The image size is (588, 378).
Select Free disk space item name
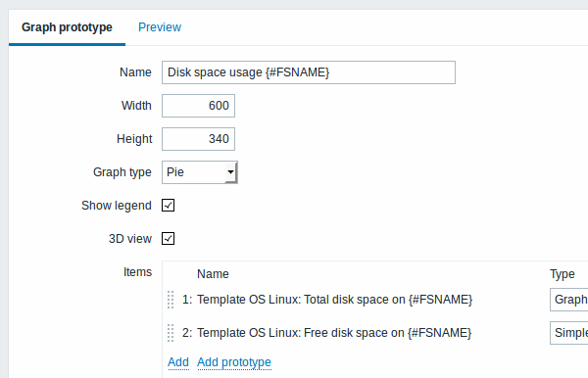click(x=334, y=333)
